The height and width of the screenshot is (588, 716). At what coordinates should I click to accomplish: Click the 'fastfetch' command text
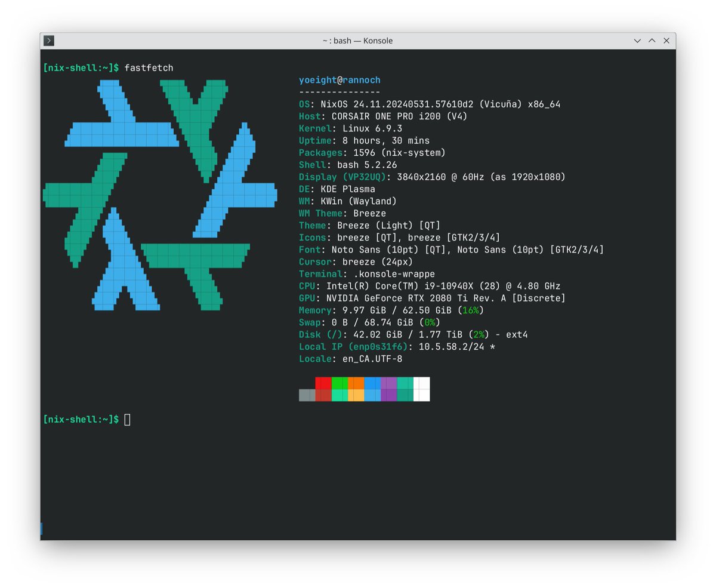click(149, 68)
